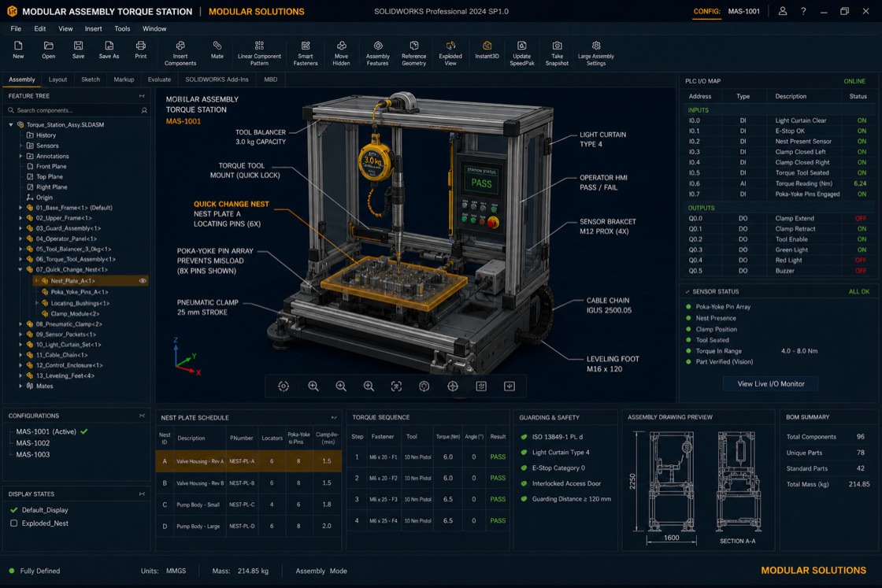This screenshot has width=882, height=588.
Task: Switch to the Sketch tab
Action: [91, 80]
